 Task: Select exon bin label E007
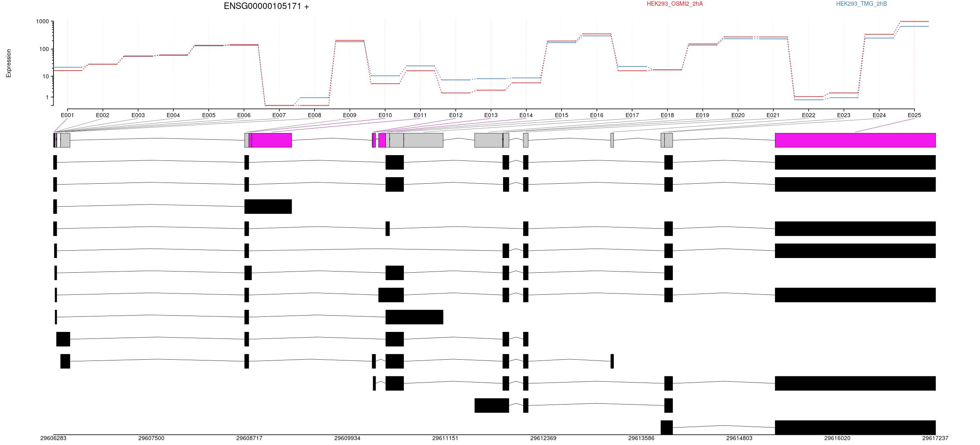(279, 115)
